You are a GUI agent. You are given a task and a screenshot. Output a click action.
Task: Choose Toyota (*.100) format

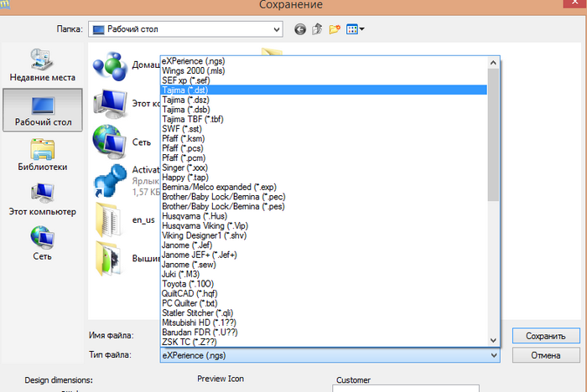click(324, 284)
